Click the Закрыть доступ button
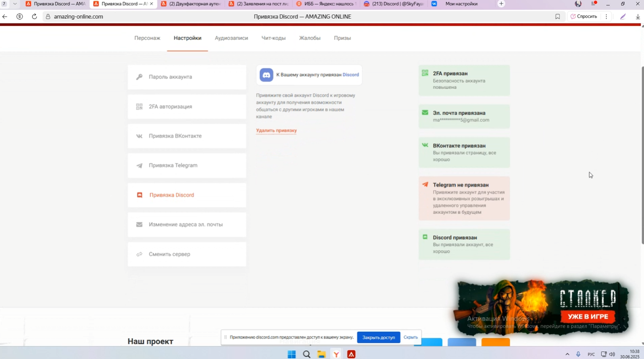 tap(379, 337)
